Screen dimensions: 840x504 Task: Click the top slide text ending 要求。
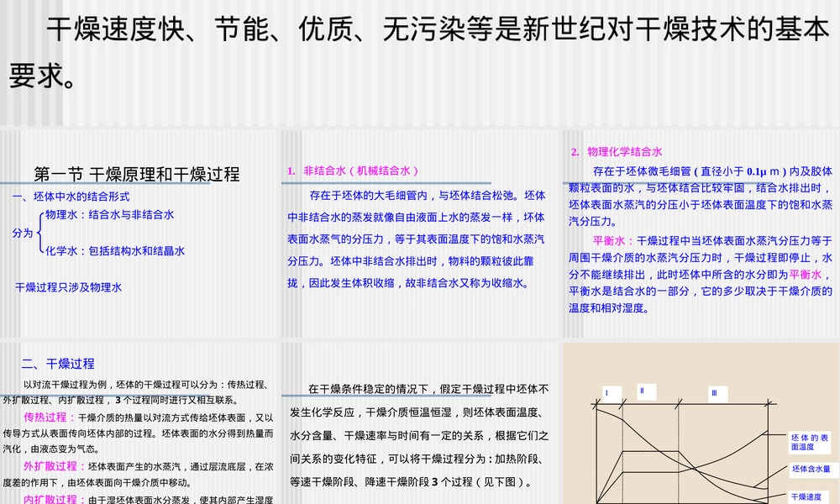419,52
